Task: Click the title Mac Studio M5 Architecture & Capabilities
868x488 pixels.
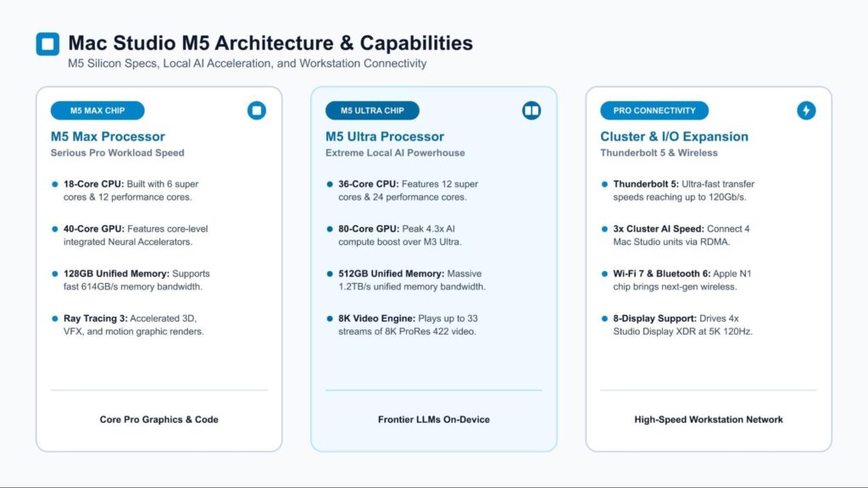Action: (270, 43)
